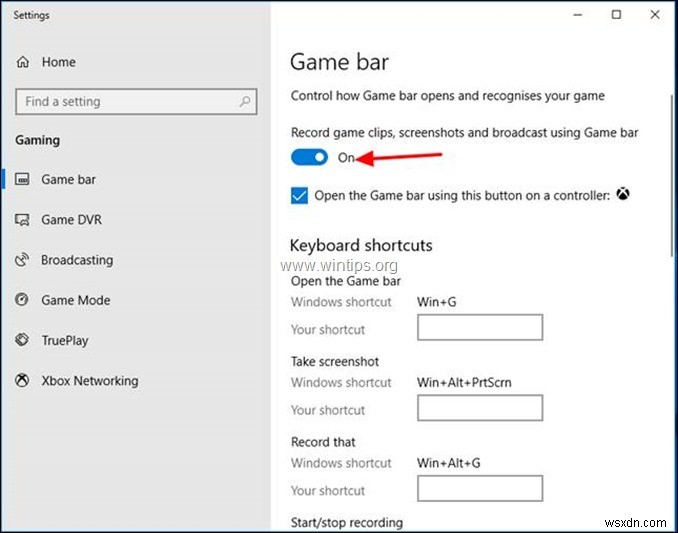The height and width of the screenshot is (533, 678).
Task: Click the Win+G shortcut text
Action: [x=437, y=302]
